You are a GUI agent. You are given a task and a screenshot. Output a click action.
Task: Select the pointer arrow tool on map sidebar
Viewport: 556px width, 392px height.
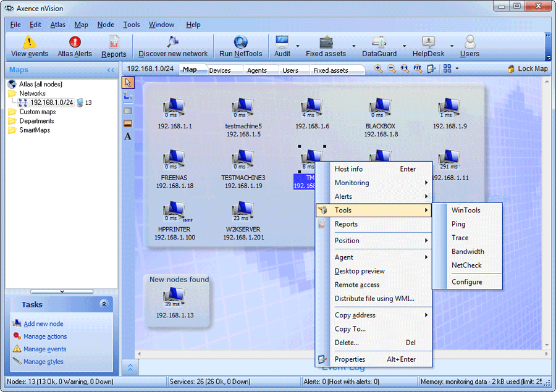pyautogui.click(x=128, y=82)
